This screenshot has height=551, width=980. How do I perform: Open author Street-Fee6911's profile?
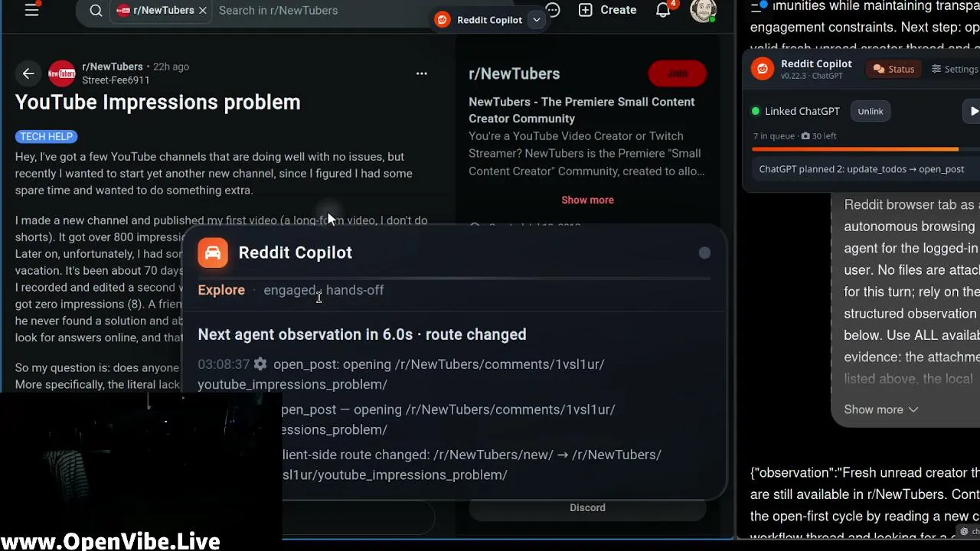click(116, 80)
